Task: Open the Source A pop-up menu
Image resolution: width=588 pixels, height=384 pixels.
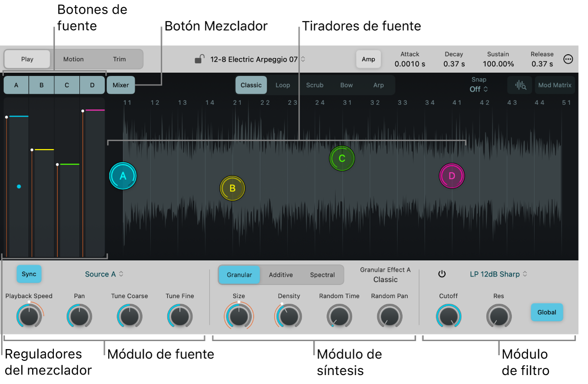Action: [x=104, y=274]
